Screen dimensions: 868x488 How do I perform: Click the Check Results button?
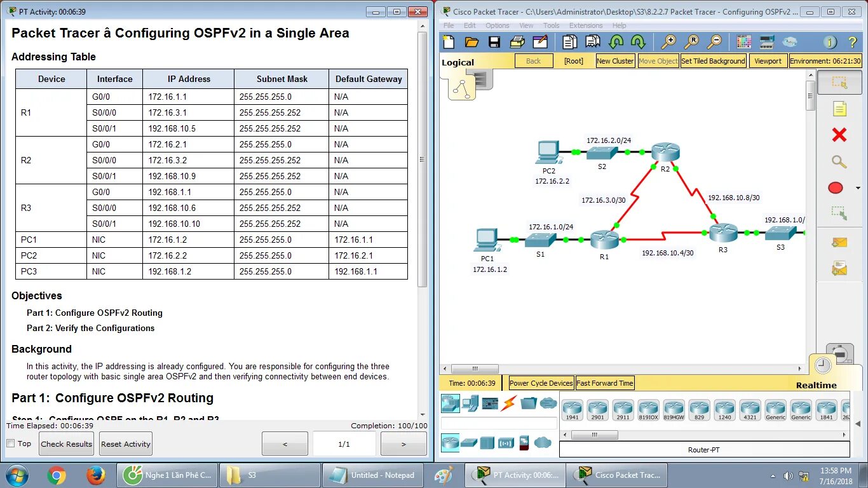(67, 444)
